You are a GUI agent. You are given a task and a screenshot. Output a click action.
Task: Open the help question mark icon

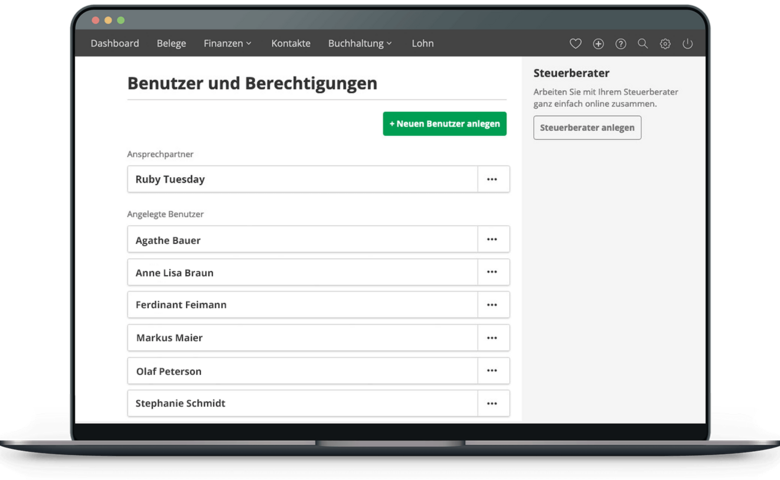tap(620, 44)
